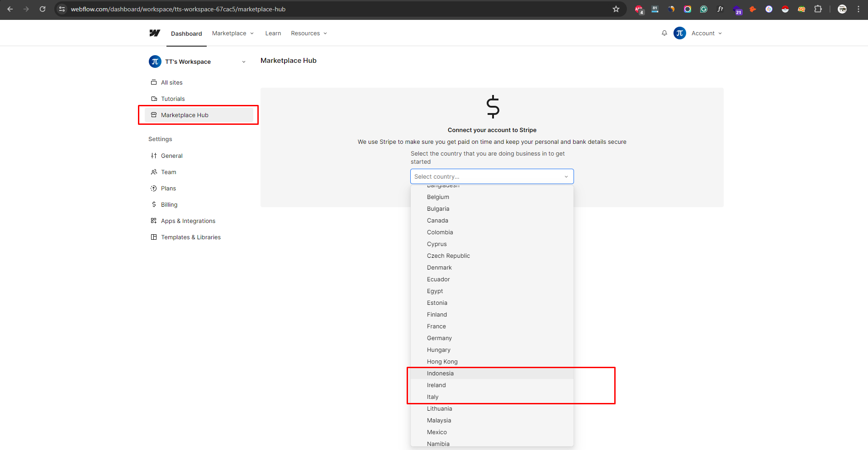Click the TT's Workspace avatar icon
The image size is (868, 450).
tap(155, 62)
